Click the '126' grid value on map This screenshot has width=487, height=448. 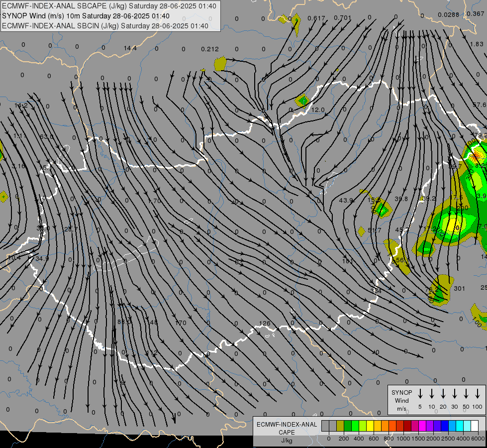click(x=265, y=324)
